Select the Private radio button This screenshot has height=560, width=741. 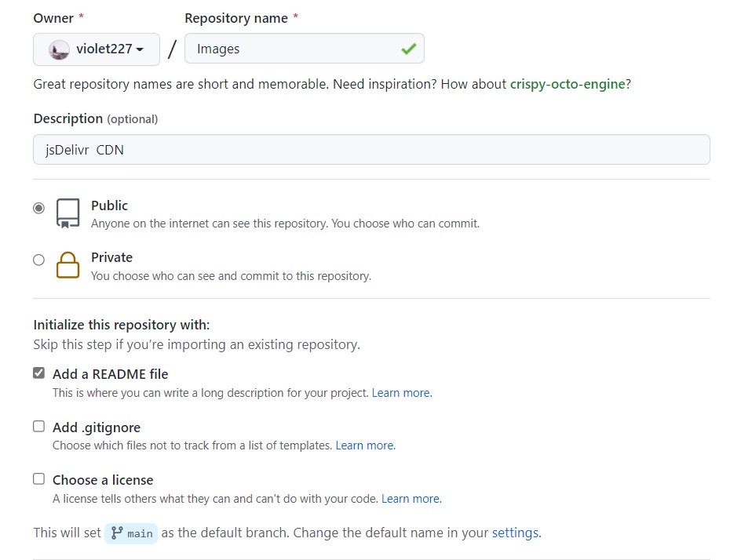(x=38, y=260)
